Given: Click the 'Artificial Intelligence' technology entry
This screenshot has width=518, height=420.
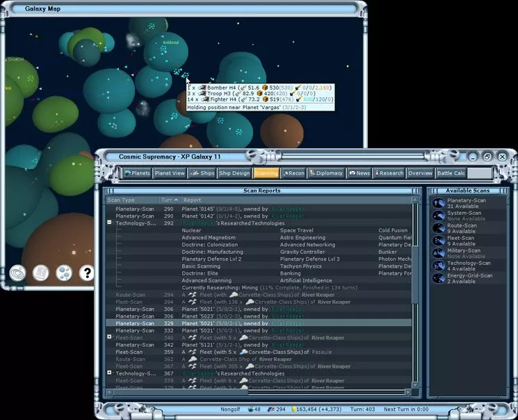Looking at the screenshot, I should tap(306, 280).
